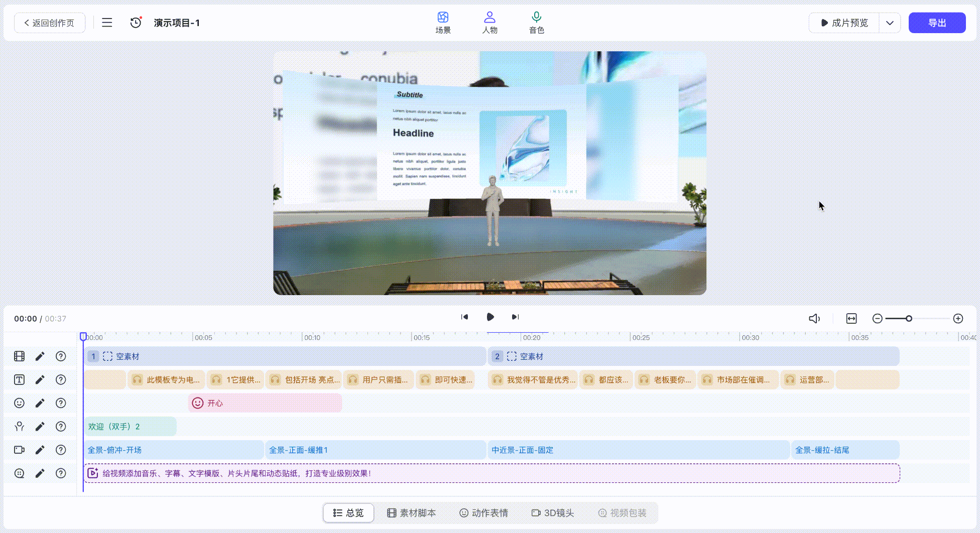
Task: Switch to the 动作表情 tab
Action: coord(483,513)
